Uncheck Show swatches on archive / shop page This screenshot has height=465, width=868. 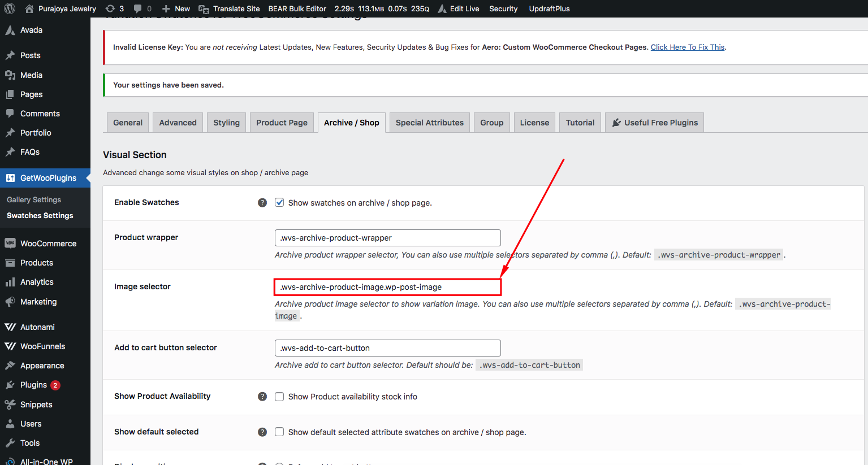click(279, 202)
